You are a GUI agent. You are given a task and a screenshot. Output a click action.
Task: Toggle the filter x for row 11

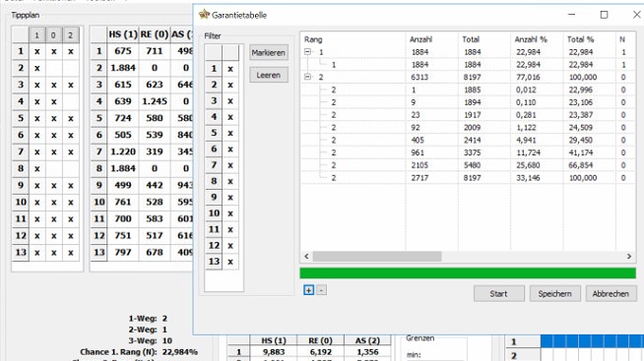click(230, 230)
